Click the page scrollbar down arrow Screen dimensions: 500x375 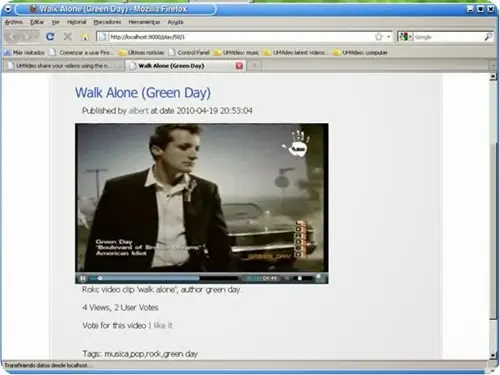click(x=493, y=356)
